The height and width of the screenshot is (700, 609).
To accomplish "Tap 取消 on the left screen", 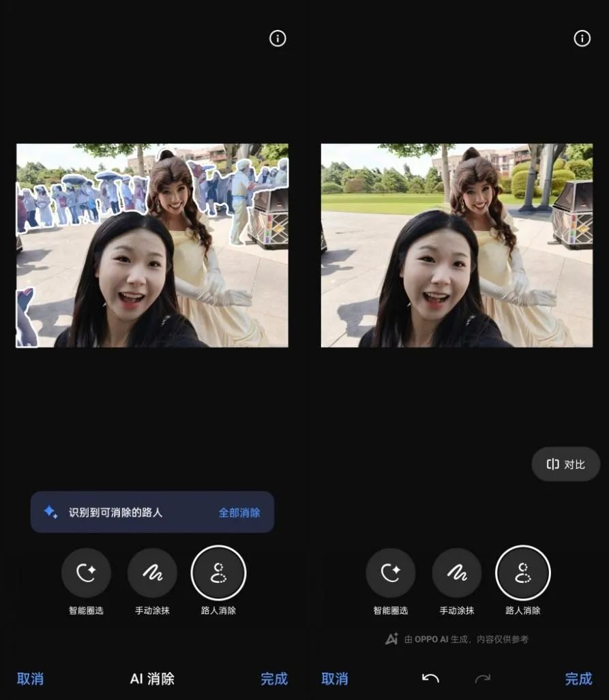I will (x=31, y=679).
